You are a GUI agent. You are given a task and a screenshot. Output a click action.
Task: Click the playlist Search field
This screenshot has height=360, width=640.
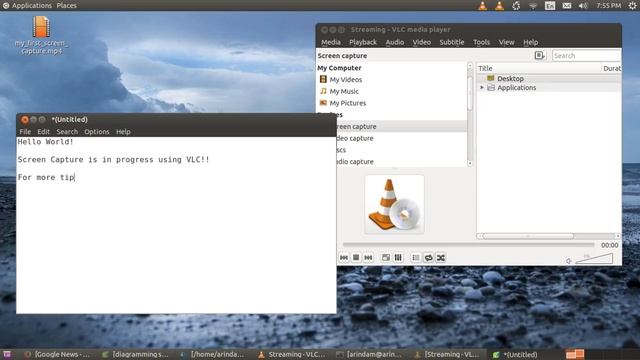[586, 56]
